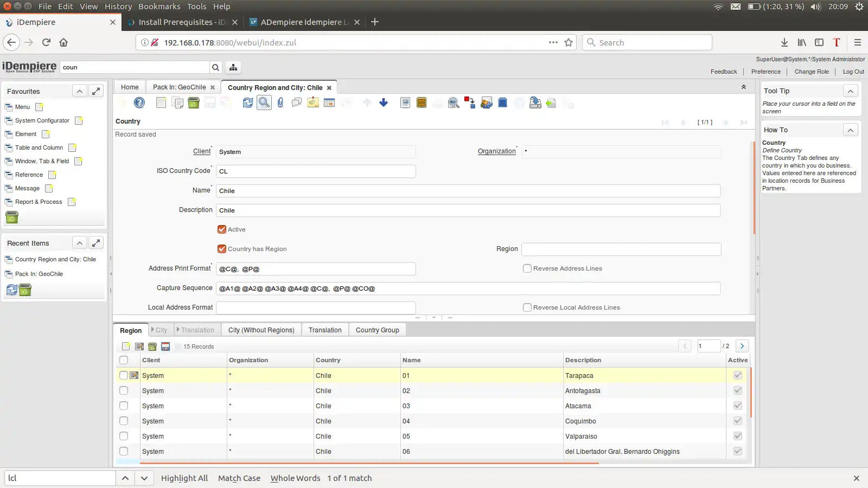Bookmark this page with the star

click(x=569, y=42)
